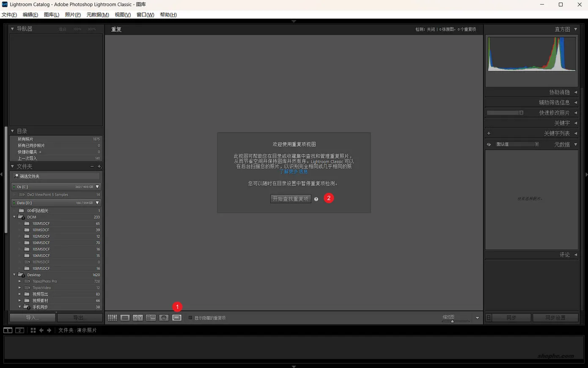Click the 导出... button

click(80, 318)
